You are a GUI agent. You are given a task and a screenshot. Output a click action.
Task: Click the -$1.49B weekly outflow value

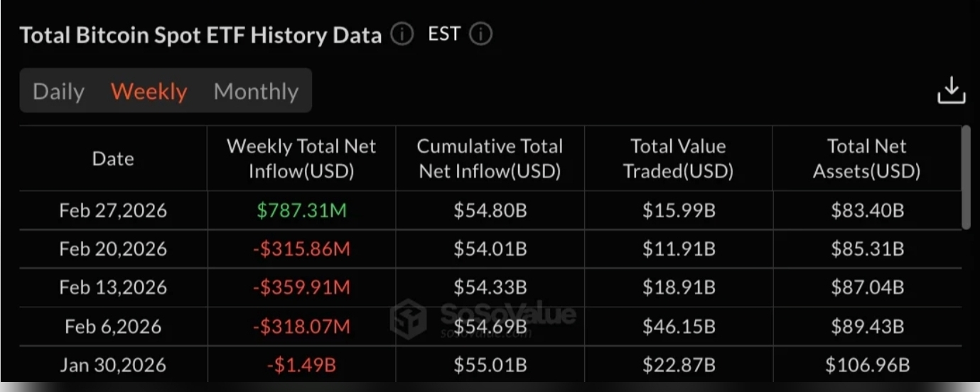pyautogui.click(x=301, y=365)
